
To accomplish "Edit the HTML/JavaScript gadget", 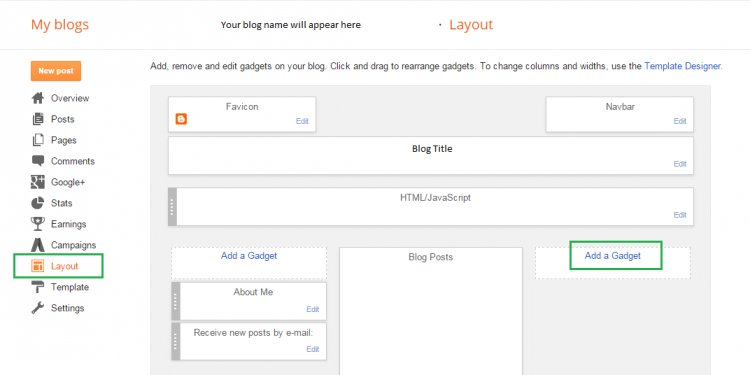I will pos(680,215).
